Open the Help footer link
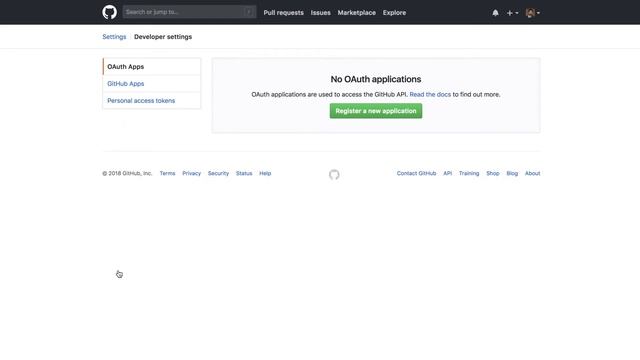Screen dimensions: 640x360 (265, 173)
